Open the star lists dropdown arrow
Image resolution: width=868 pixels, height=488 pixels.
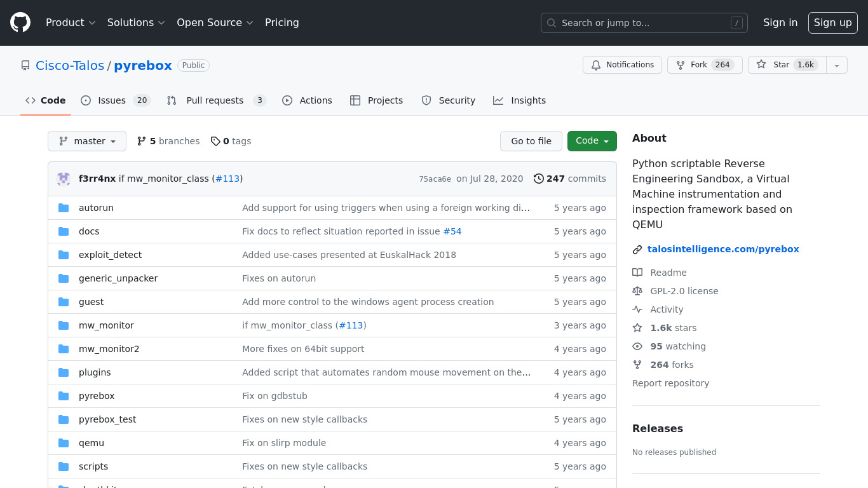837,65
